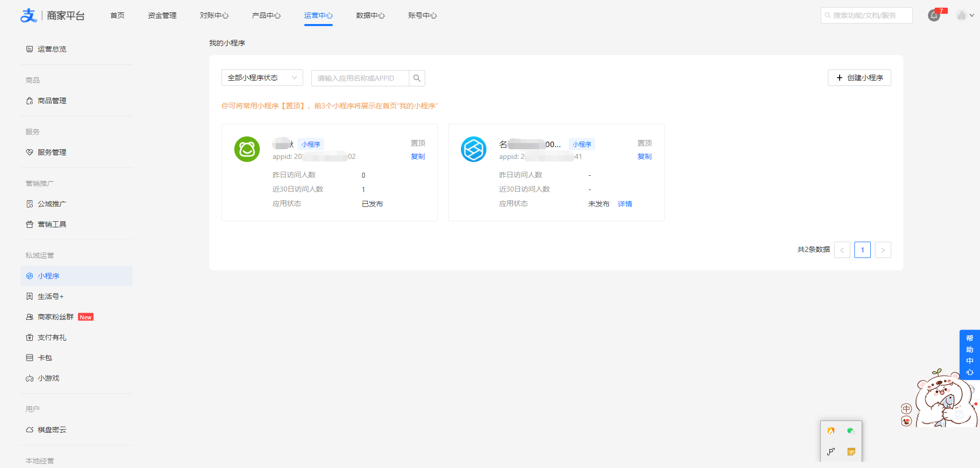The height and width of the screenshot is (468, 980).
Task: Go to previous page in pagination
Action: pyautogui.click(x=842, y=250)
